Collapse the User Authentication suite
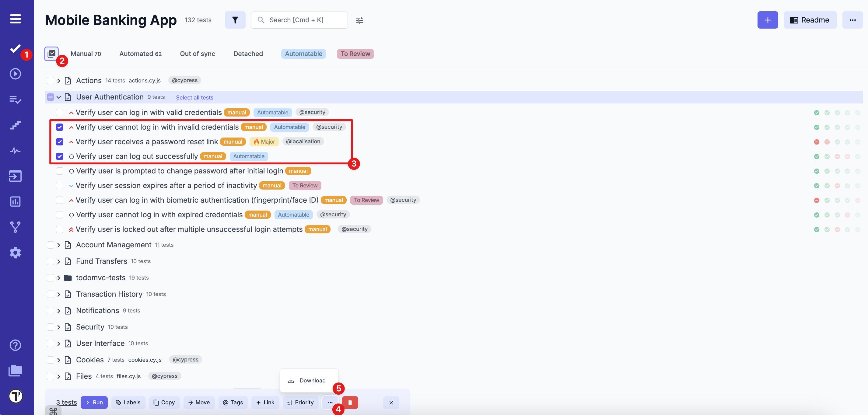This screenshot has width=868, height=415. [59, 97]
